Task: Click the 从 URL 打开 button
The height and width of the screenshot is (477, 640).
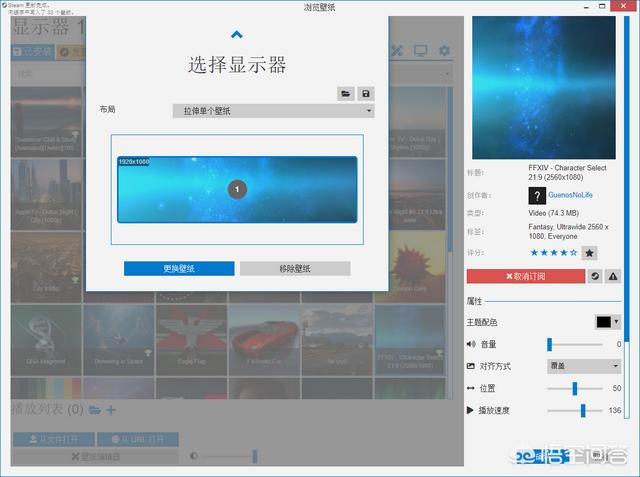Action: click(138, 439)
